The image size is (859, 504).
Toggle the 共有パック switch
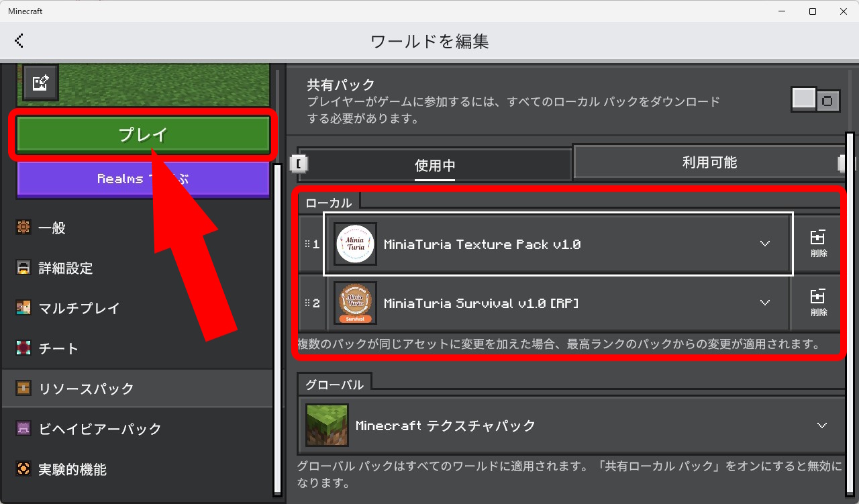[x=815, y=100]
